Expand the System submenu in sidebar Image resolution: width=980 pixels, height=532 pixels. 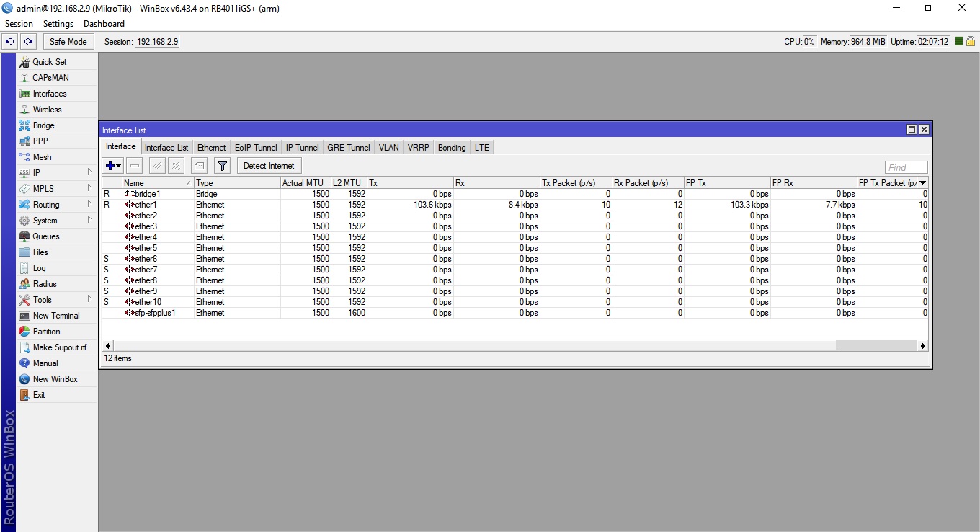point(57,221)
